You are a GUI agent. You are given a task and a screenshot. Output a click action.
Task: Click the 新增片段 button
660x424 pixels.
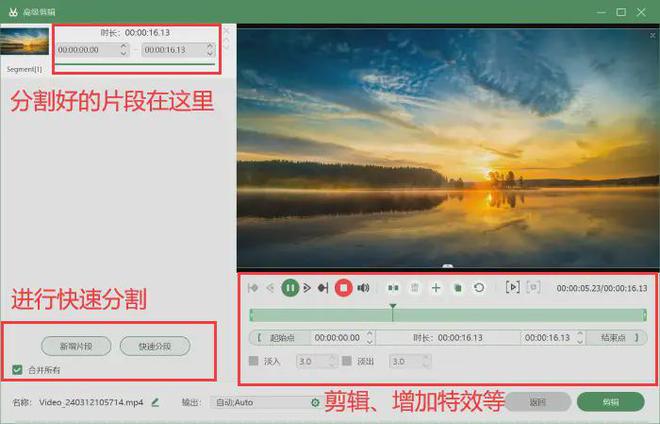pos(76,346)
